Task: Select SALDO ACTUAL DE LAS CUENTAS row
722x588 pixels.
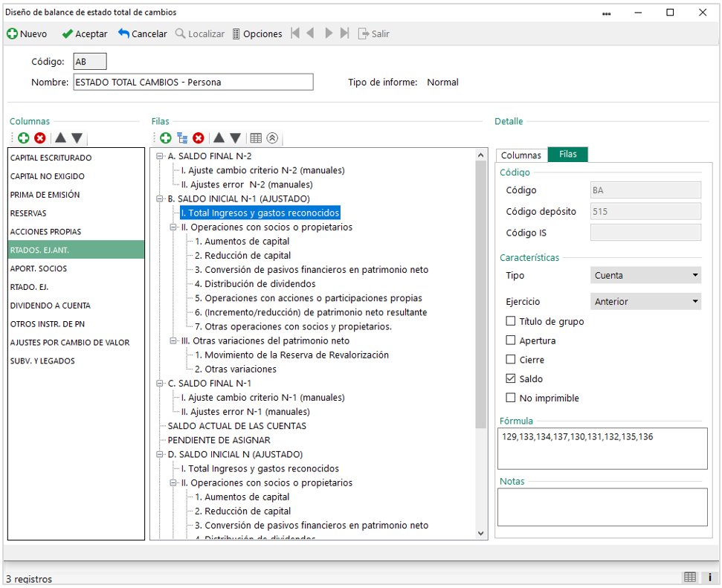Action: click(236, 426)
